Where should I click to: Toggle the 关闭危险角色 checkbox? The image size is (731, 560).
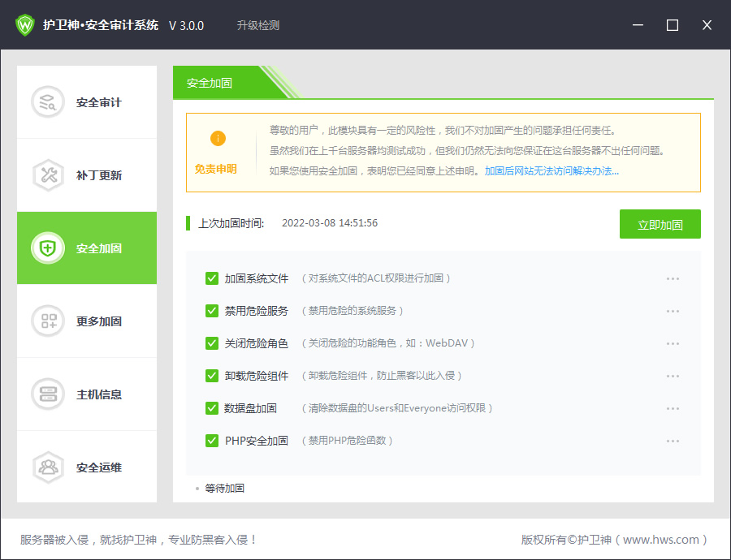tap(212, 343)
